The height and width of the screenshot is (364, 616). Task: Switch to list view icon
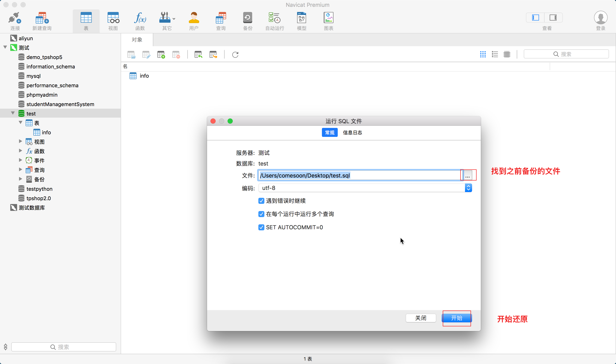point(495,54)
